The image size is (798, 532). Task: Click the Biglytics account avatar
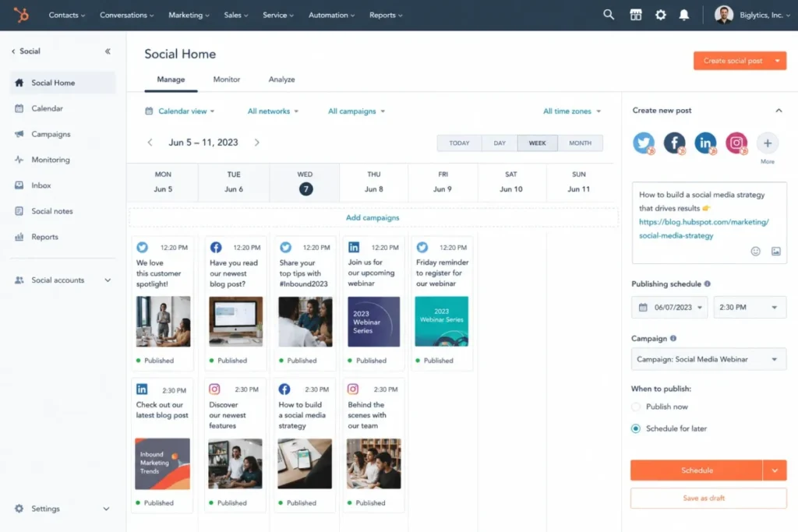click(723, 15)
